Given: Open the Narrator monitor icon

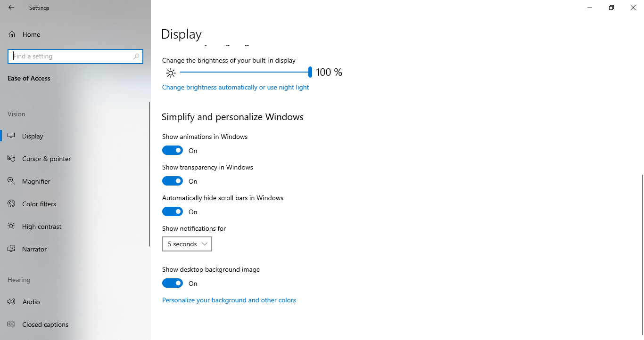Looking at the screenshot, I should pos(12,249).
